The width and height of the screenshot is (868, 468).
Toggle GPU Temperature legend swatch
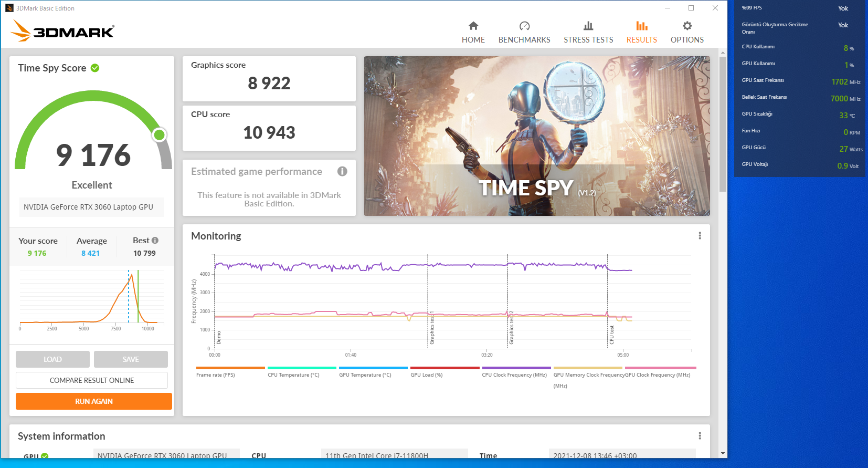(373, 368)
